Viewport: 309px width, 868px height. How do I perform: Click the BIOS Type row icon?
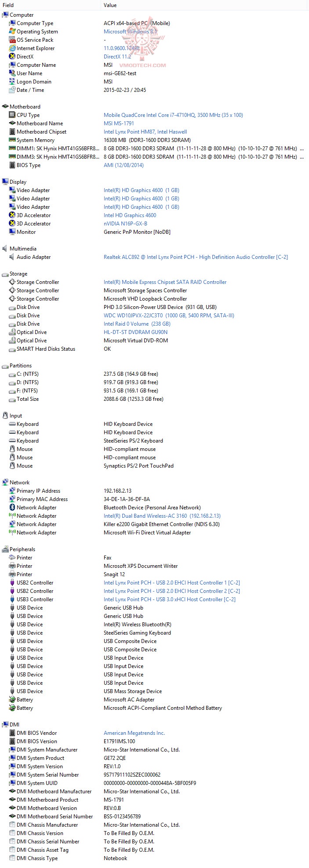12,165
